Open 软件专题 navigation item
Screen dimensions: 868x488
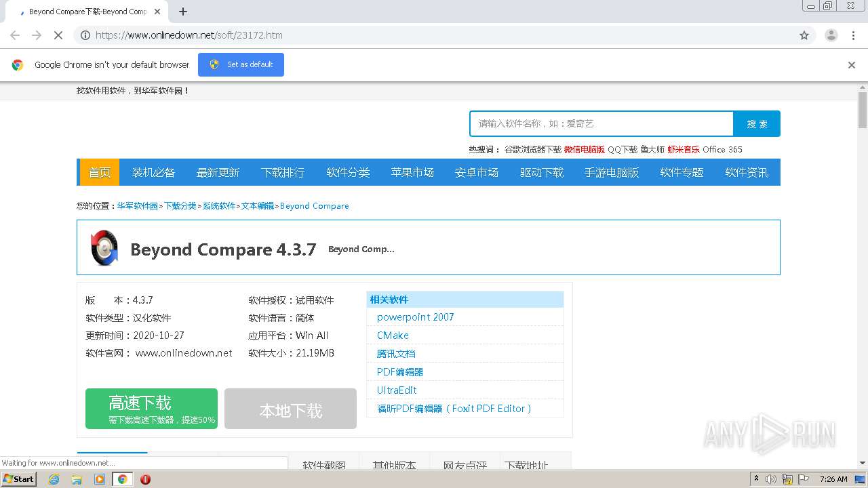pyautogui.click(x=682, y=172)
